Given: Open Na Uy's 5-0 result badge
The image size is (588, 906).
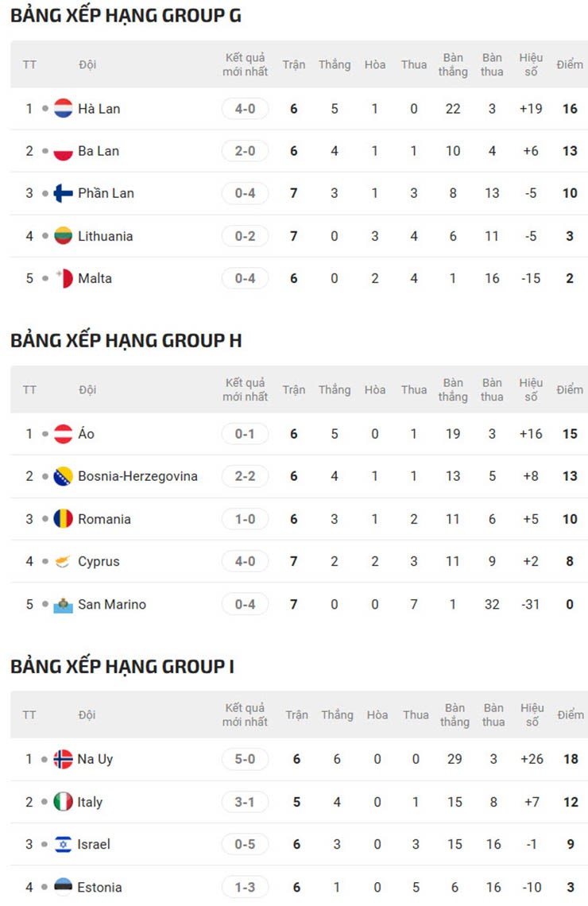Looking at the screenshot, I should (x=245, y=759).
